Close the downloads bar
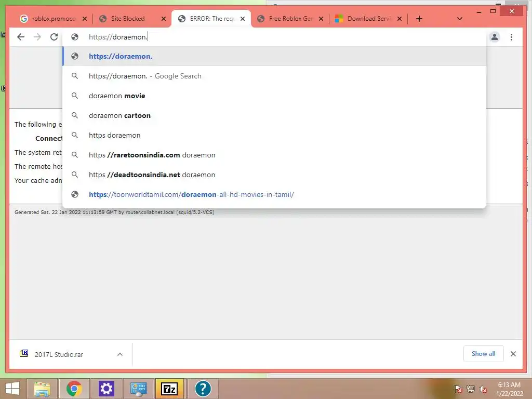 [x=513, y=354]
